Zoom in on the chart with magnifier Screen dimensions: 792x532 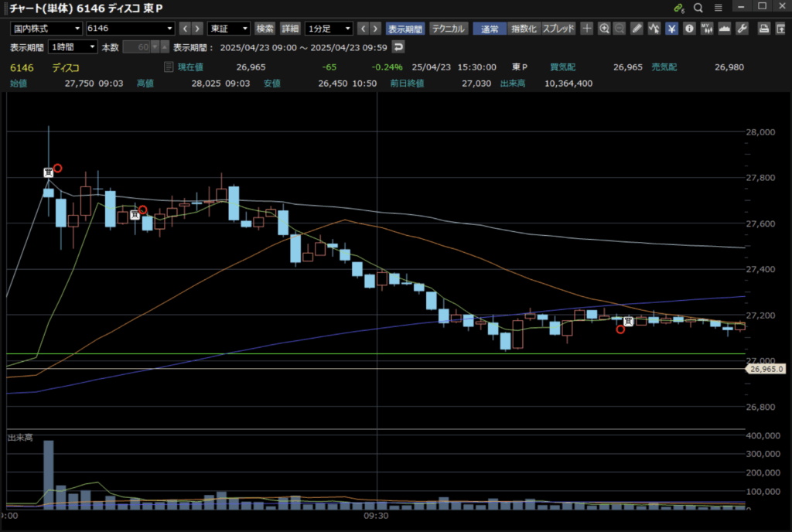(604, 29)
